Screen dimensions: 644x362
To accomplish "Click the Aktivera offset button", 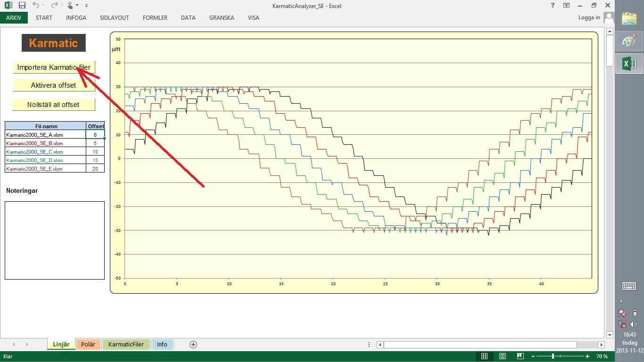I will point(54,85).
